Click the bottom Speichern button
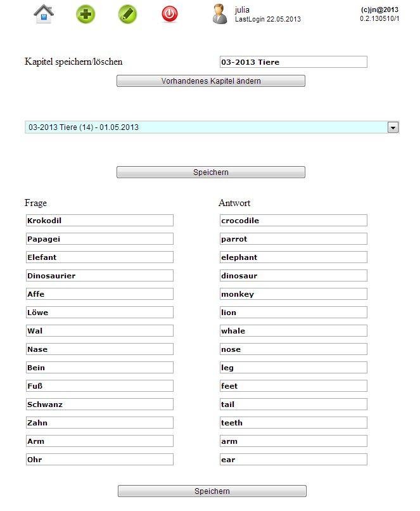Screen dimensions: 420x511 [212, 491]
